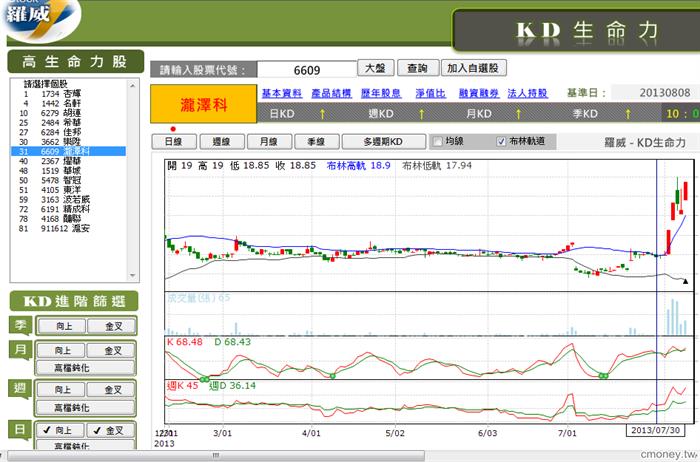Click the 高生命力股 panel header
The image size is (700, 462).
coord(75,62)
